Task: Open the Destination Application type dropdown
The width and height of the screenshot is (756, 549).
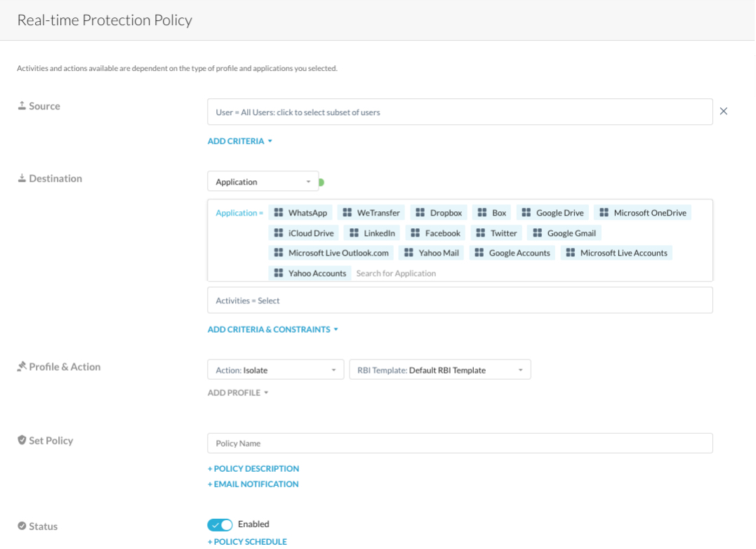Action: (263, 182)
